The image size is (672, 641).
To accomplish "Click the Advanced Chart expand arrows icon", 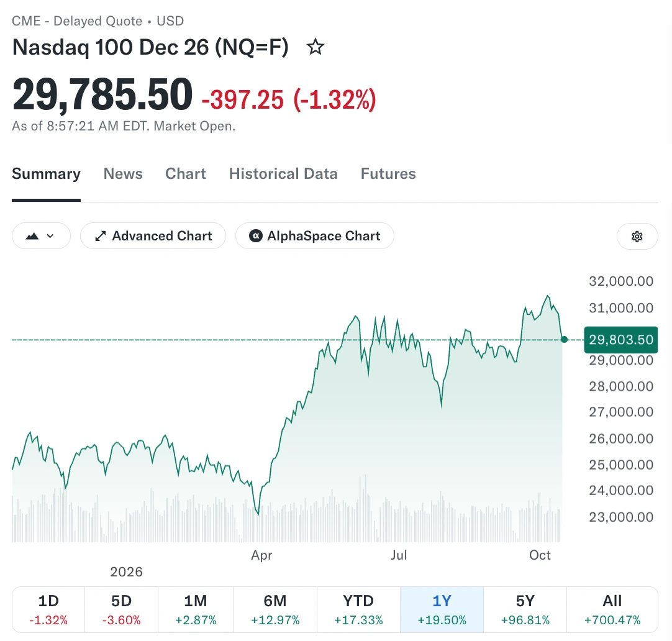I will [x=100, y=236].
